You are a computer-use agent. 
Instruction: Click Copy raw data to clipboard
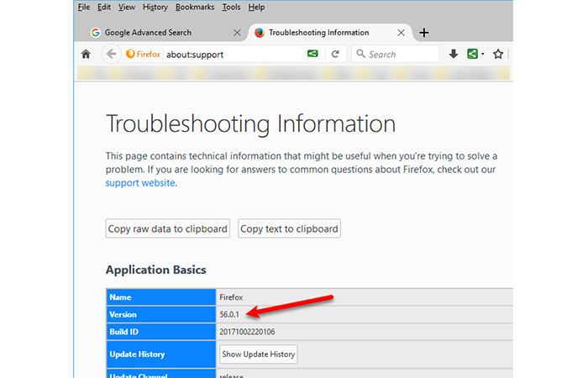[x=168, y=228]
